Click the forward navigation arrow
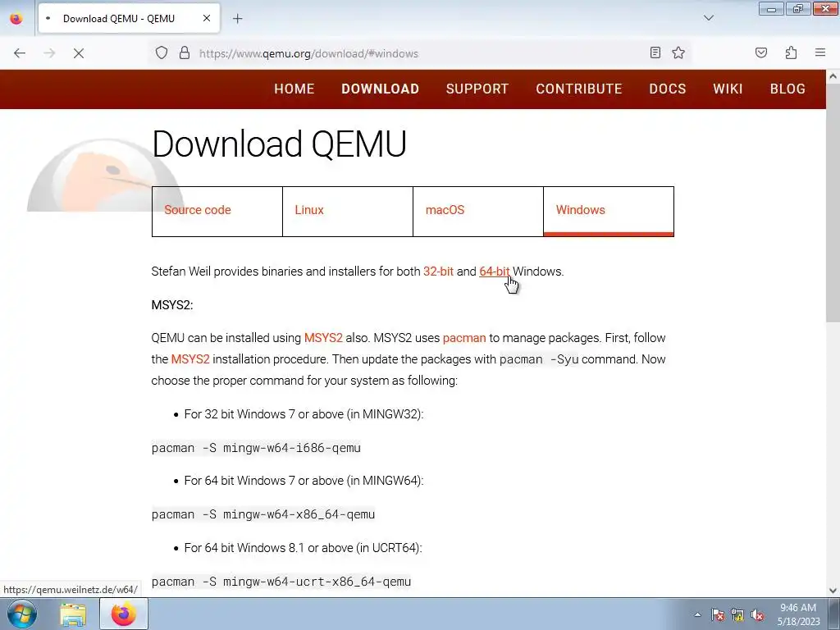 pos(49,53)
